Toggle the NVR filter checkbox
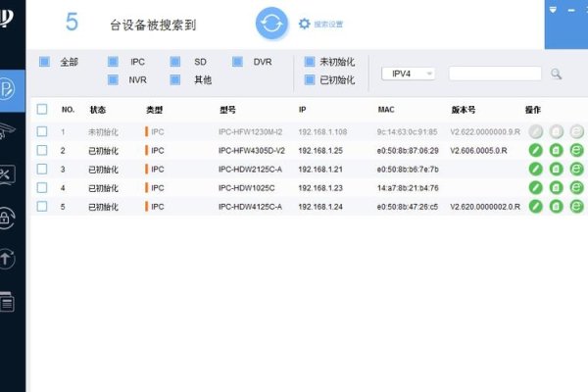The width and height of the screenshot is (588, 392). (113, 79)
